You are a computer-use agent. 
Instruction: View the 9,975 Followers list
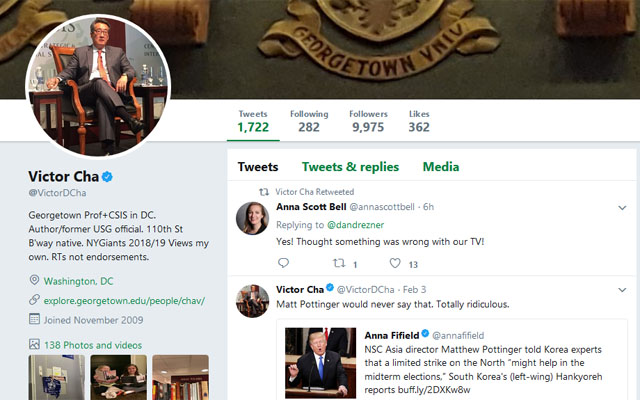tap(368, 121)
